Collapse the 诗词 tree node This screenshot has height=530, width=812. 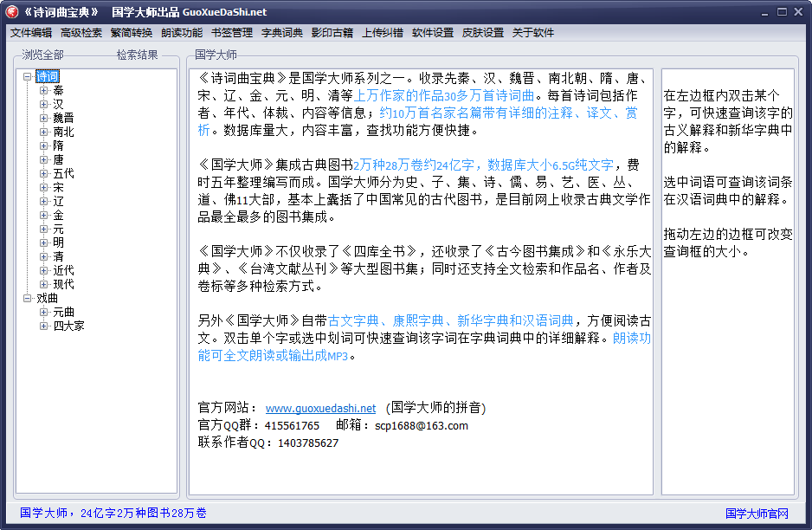[28, 77]
